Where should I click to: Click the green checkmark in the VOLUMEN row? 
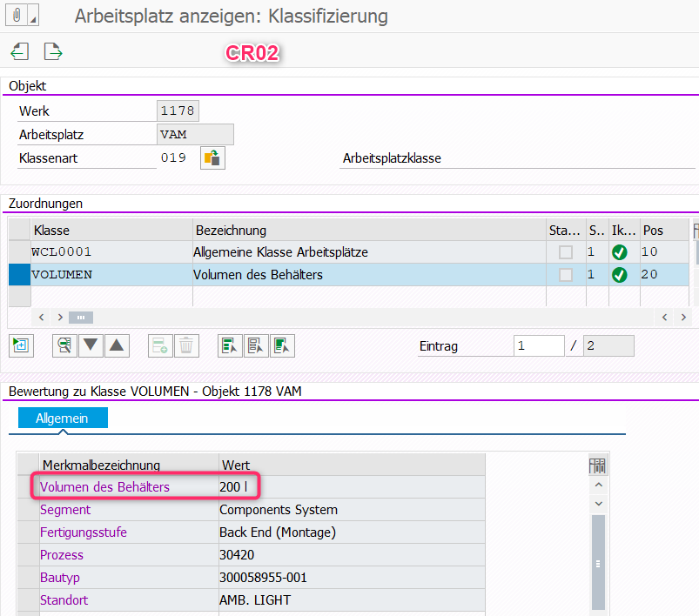[619, 275]
